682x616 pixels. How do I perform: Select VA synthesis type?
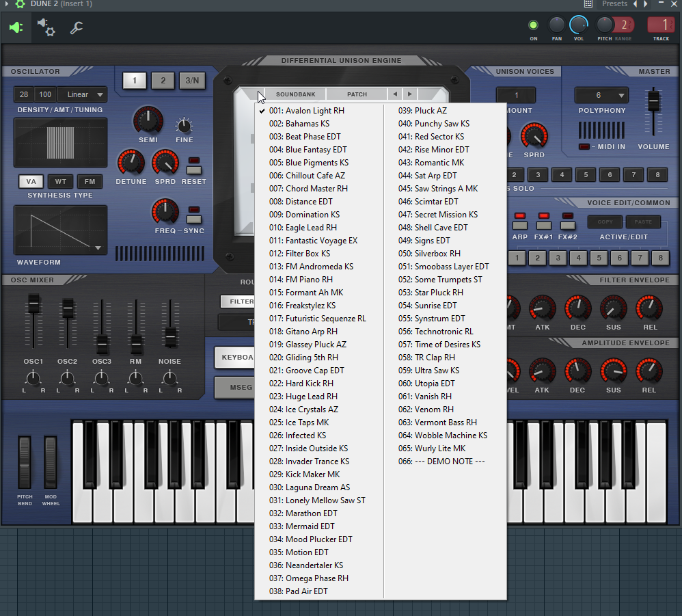point(31,181)
